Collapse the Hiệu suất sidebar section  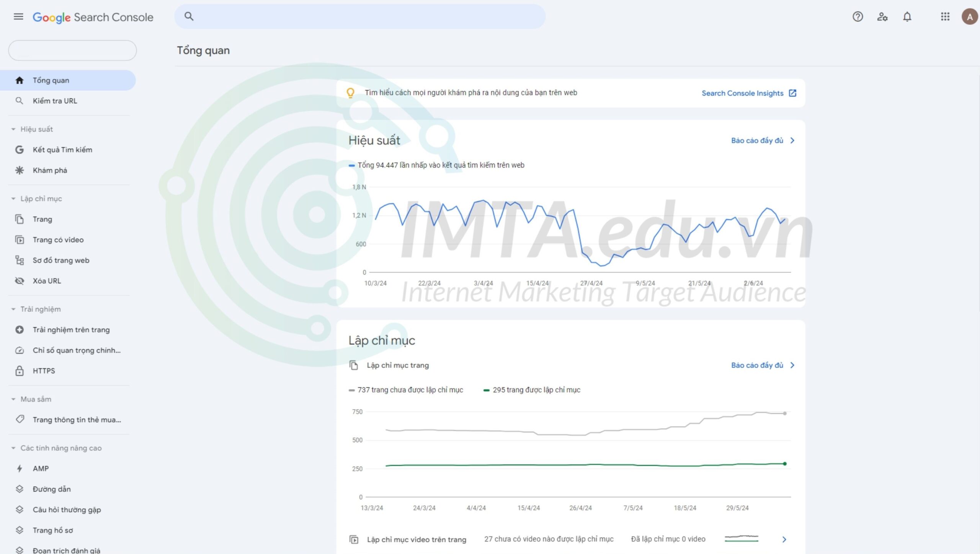click(x=13, y=129)
